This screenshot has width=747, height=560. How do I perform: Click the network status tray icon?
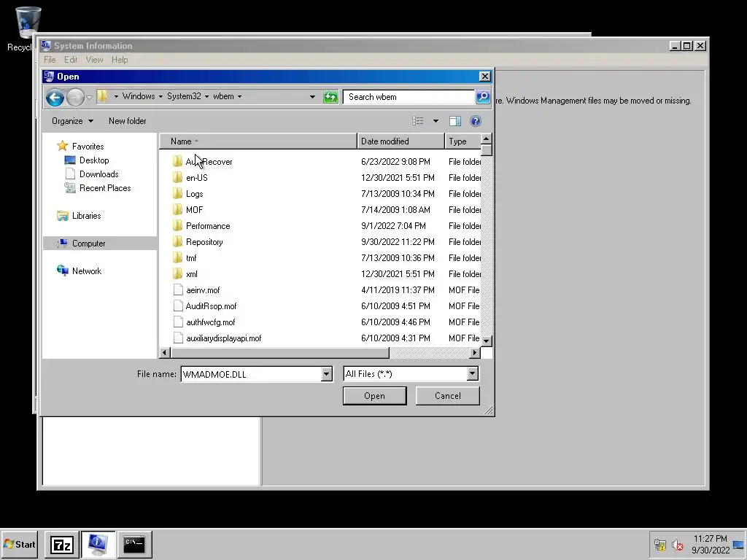[x=659, y=544]
